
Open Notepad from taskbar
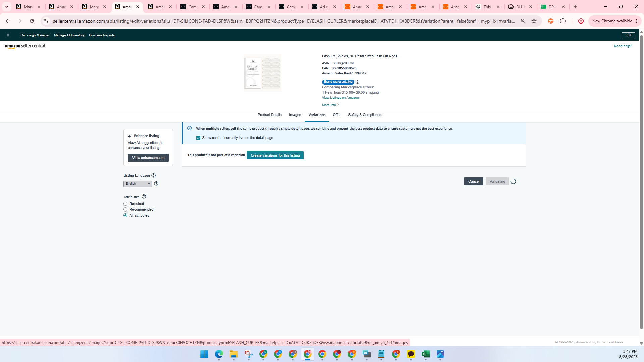381,354
